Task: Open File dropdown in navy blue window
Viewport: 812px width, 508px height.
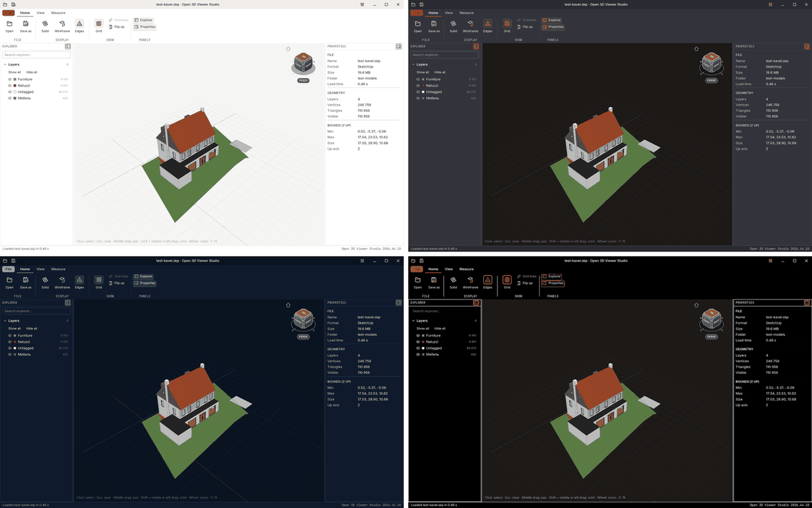Action: 9,269
